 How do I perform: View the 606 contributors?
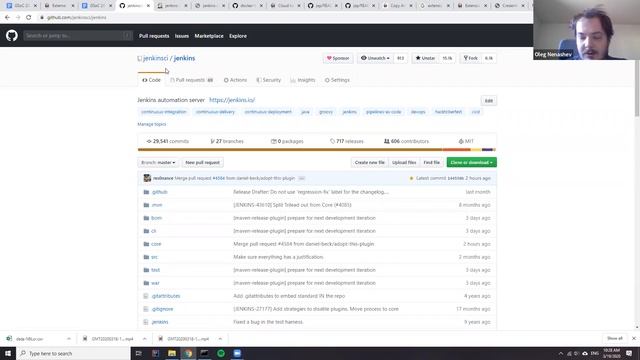click(406, 141)
